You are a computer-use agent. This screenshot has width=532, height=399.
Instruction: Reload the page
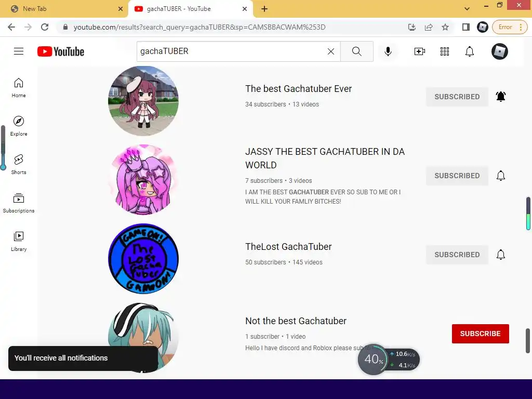coord(45,27)
